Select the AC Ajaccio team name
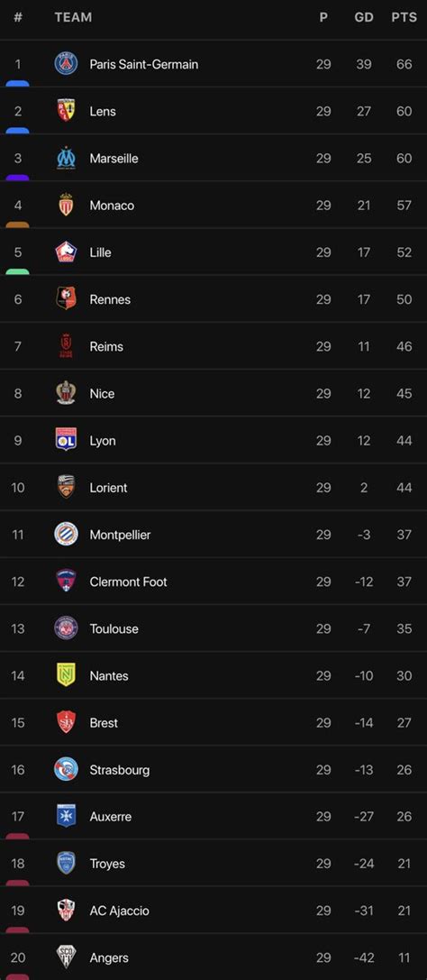 119,911
